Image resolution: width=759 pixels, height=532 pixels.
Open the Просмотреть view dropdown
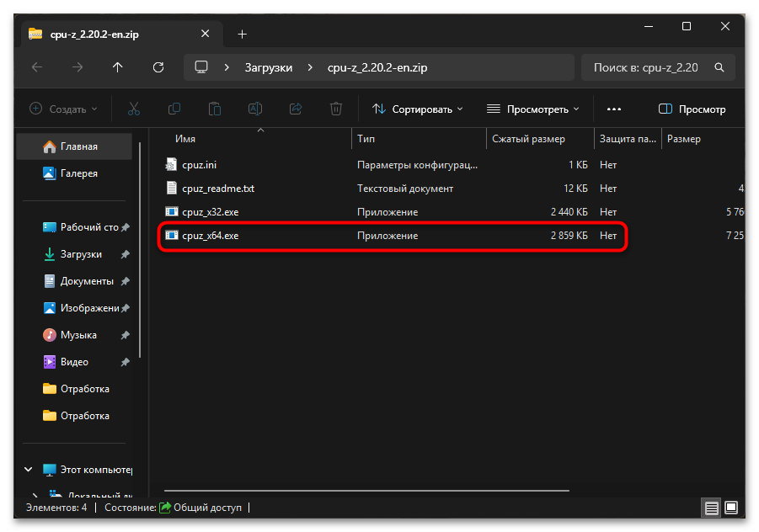click(532, 109)
